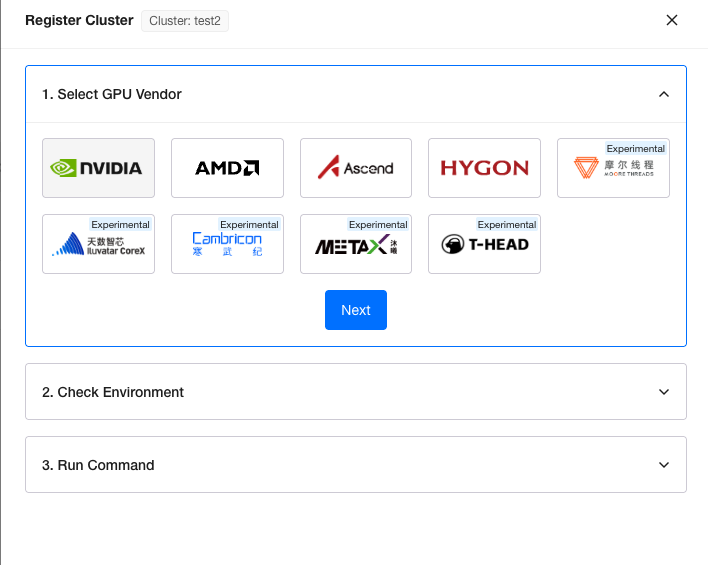Pick the Cambricon vendor logo
The height and width of the screenshot is (565, 708).
[x=227, y=246]
